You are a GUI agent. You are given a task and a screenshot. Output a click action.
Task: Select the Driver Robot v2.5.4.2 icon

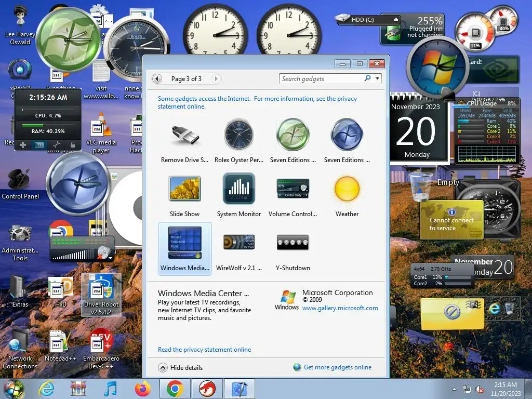point(101,295)
